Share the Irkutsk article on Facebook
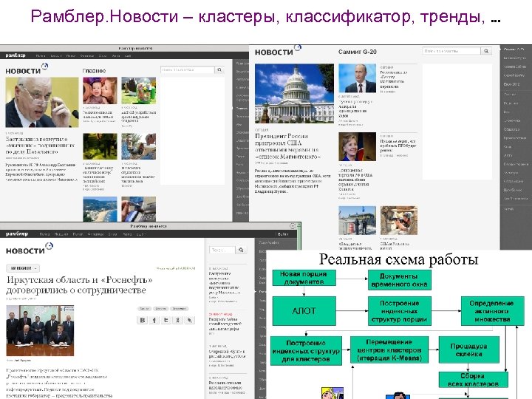 pyautogui.click(x=154, y=320)
